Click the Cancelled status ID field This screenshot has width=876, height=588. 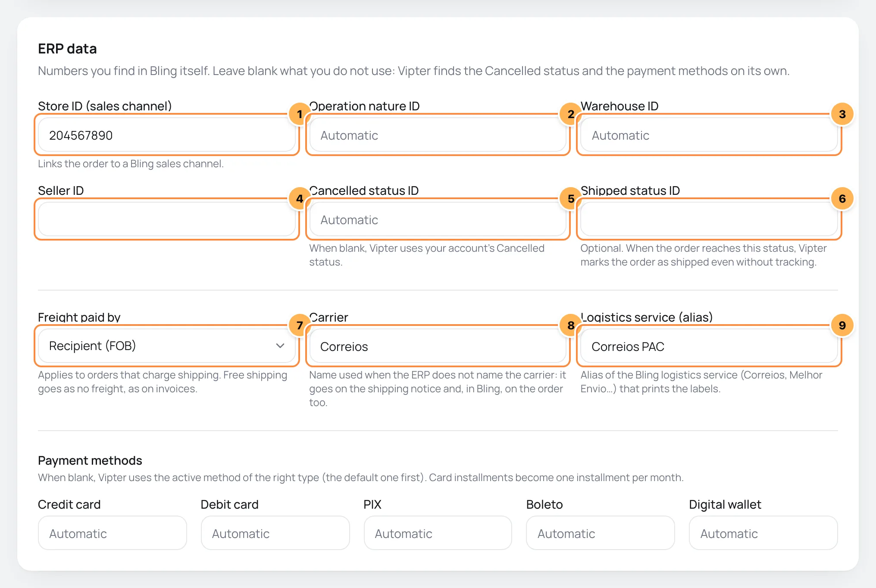[438, 219]
